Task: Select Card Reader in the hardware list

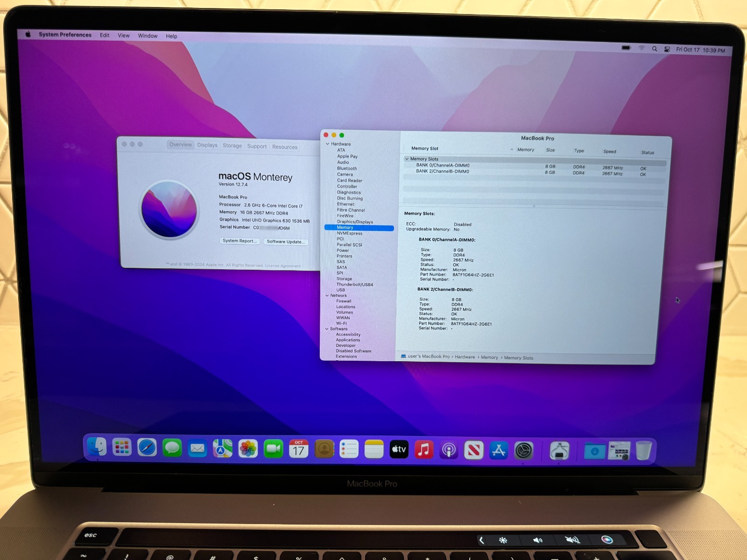Action: [x=350, y=181]
